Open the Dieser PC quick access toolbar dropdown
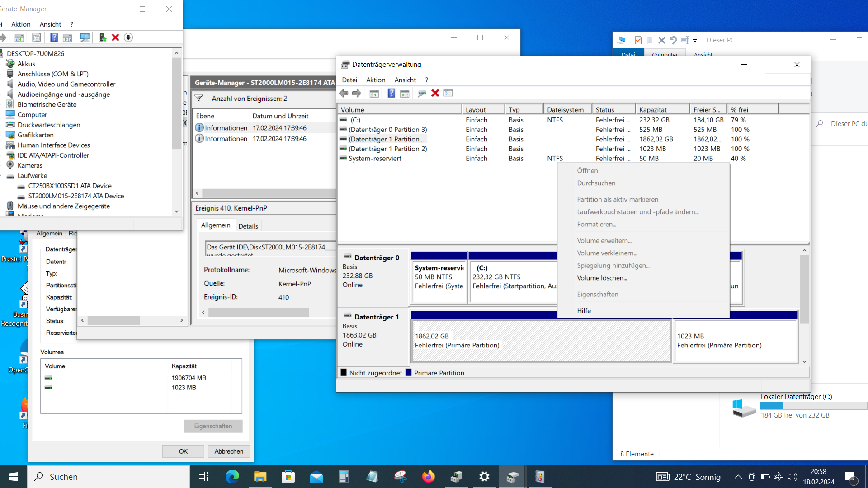868x488 pixels. [695, 40]
